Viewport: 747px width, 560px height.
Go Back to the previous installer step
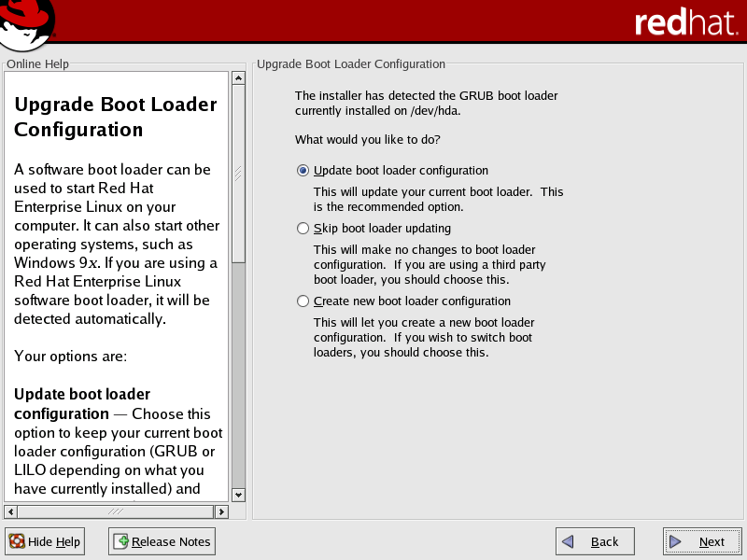click(595, 541)
